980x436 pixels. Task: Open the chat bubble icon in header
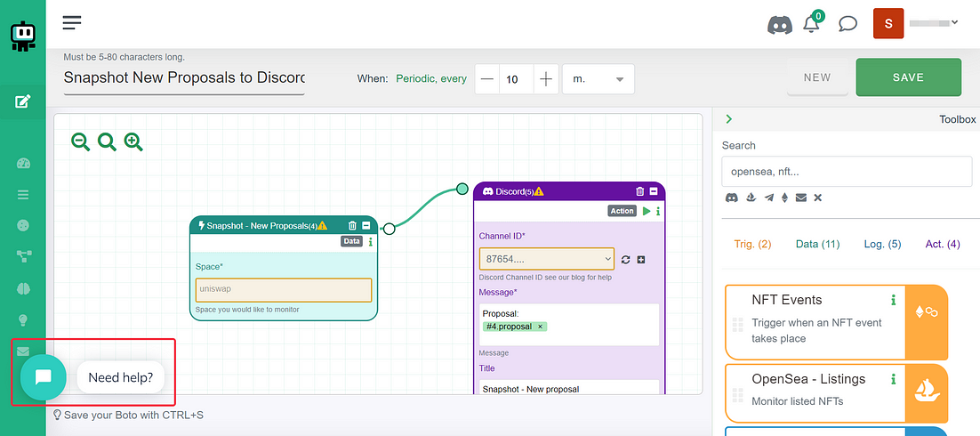847,24
